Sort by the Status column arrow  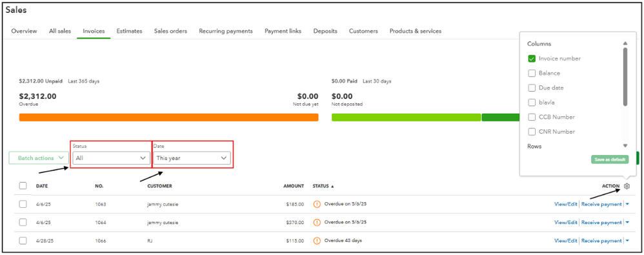[x=332, y=187]
